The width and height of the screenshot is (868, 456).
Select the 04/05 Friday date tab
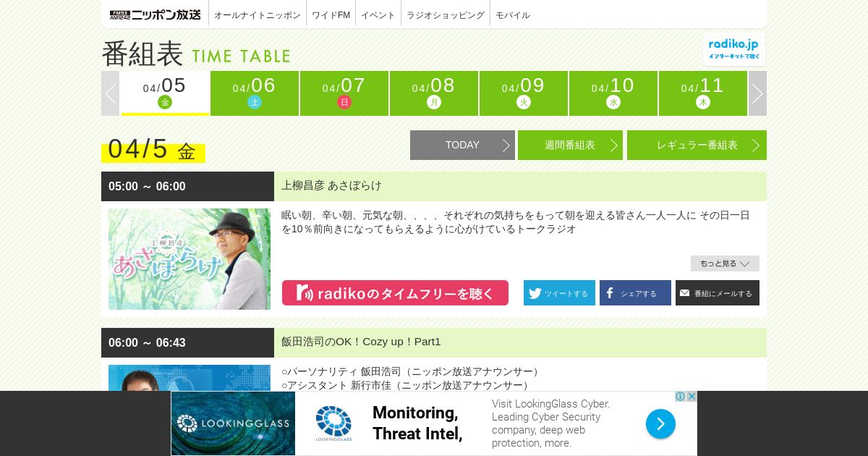click(165, 93)
